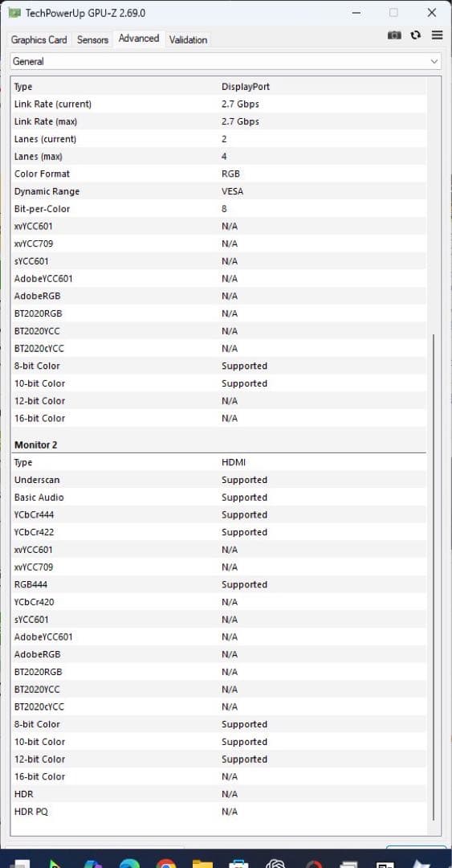
Task: Open the GPU-Z hamburger menu
Action: (x=437, y=35)
